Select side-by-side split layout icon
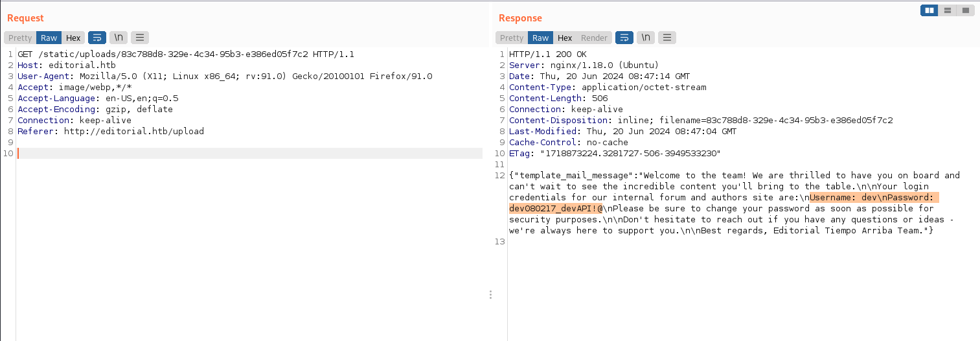980x341 pixels. click(x=929, y=10)
